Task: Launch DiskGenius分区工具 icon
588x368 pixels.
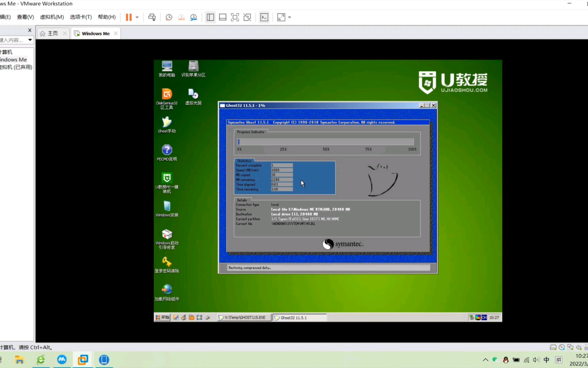Action: point(167,99)
